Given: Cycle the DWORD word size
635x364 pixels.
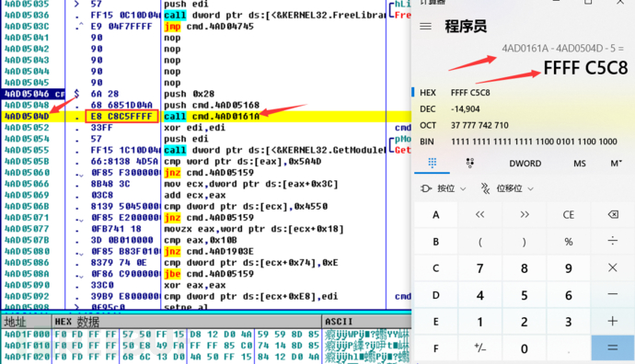Looking at the screenshot, I should [525, 164].
